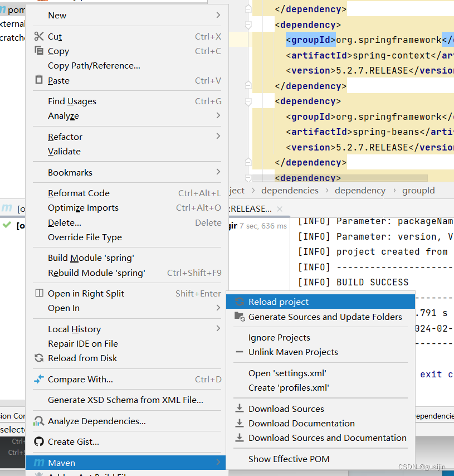Click the dependencies breadcrumb

[x=290, y=190]
